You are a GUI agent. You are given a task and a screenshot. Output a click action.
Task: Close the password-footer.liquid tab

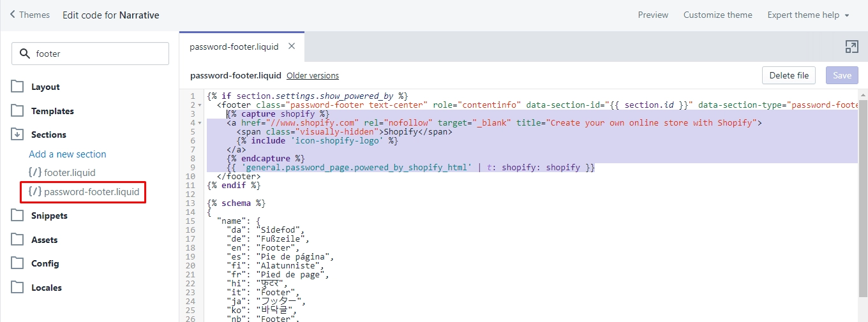(292, 46)
